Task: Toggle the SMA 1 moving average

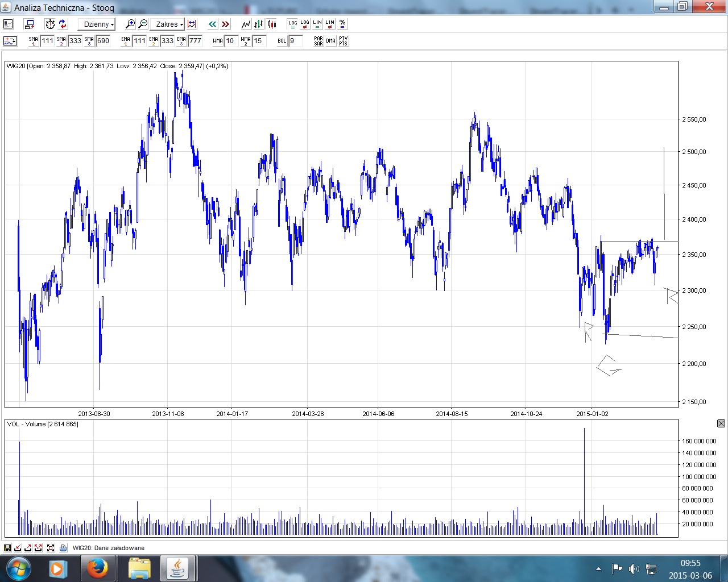Action: pyautogui.click(x=34, y=41)
